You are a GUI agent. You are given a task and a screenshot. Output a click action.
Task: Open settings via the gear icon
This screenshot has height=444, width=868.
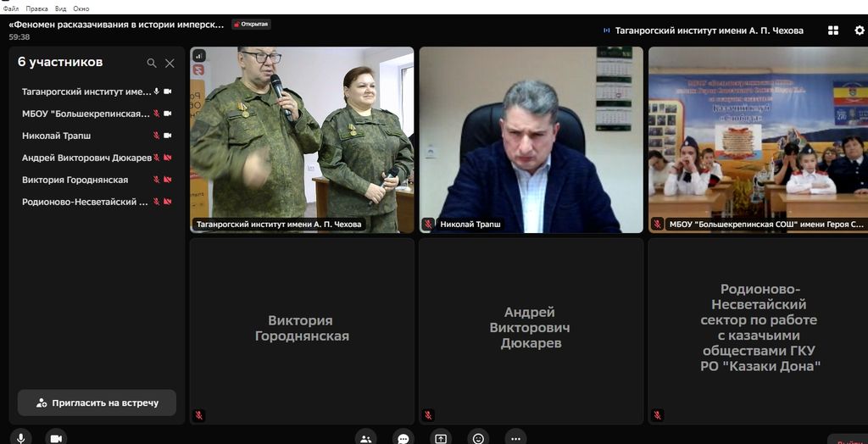coord(859,31)
